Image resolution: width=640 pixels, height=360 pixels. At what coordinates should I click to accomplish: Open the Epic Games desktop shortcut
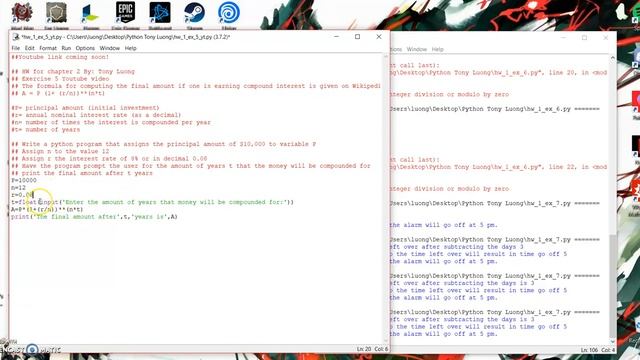(125, 13)
